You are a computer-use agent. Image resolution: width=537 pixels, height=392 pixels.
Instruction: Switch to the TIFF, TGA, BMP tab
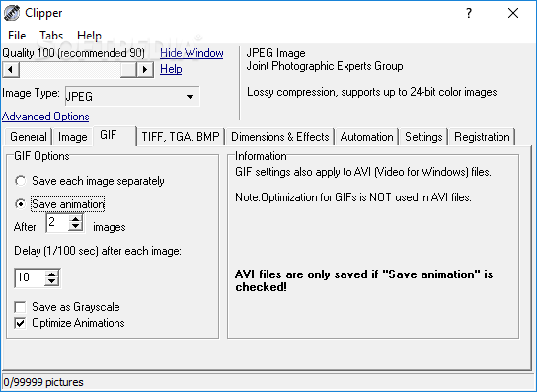[181, 137]
